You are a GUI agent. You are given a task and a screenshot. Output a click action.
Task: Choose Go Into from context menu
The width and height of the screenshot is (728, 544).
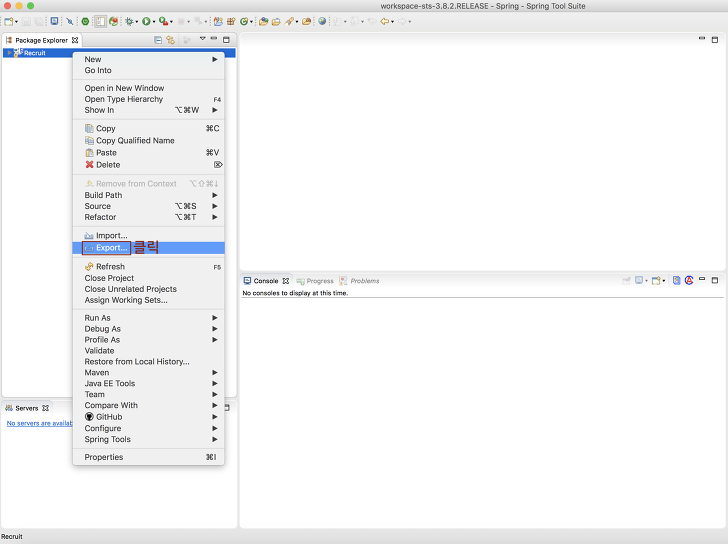click(149, 71)
